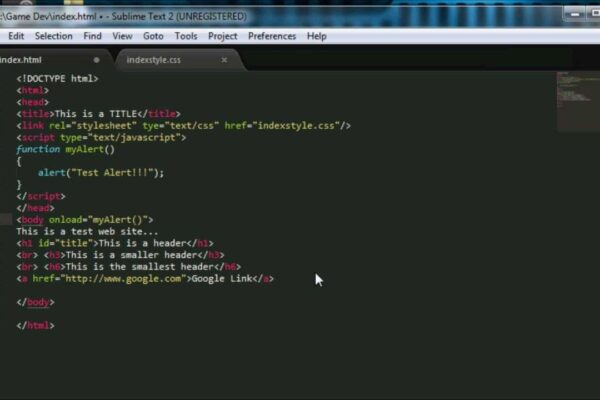The height and width of the screenshot is (400, 600).
Task: Click the window title bar text
Action: pos(123,16)
